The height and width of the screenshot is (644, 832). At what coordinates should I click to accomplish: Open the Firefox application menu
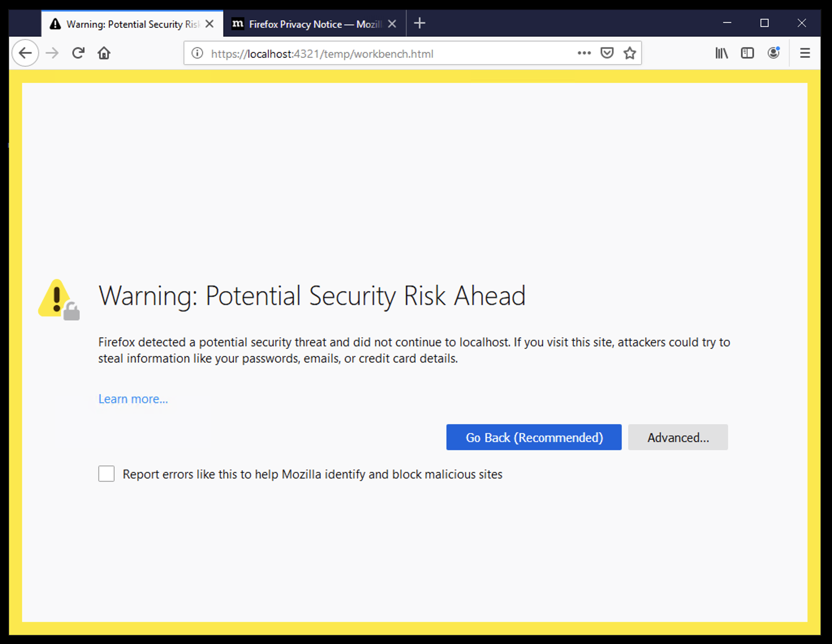805,53
